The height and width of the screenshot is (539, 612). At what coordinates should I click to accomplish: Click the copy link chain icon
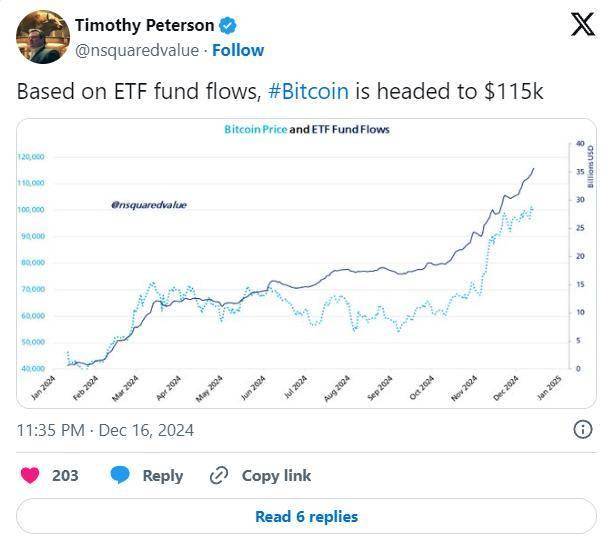click(218, 476)
